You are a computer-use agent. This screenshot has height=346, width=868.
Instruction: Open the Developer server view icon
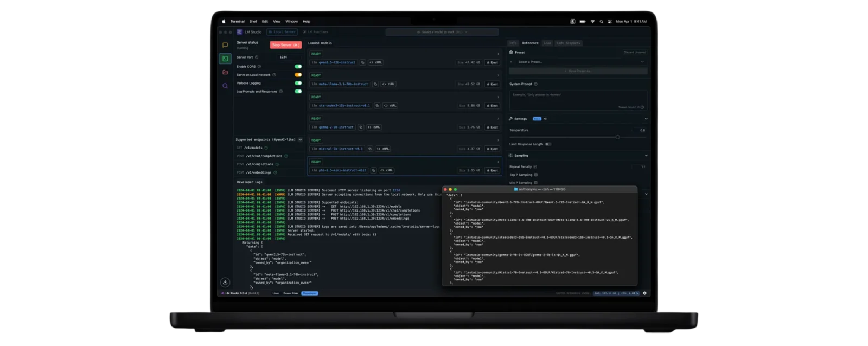[x=225, y=59]
